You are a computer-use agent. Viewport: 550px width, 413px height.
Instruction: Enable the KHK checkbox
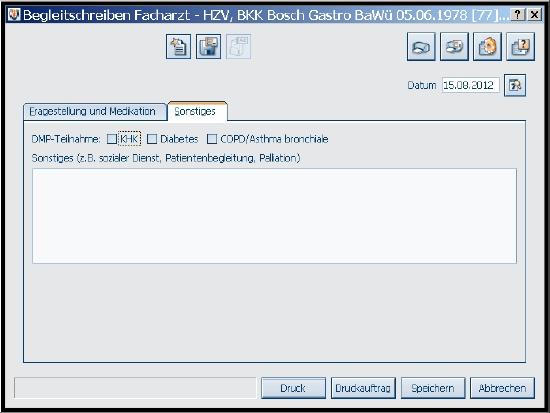(112, 139)
